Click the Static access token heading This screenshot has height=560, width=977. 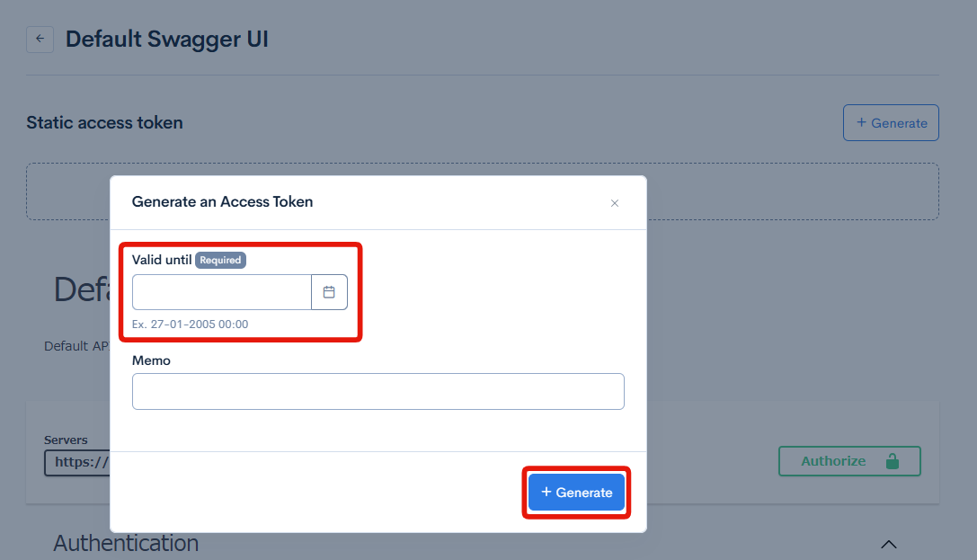[104, 123]
